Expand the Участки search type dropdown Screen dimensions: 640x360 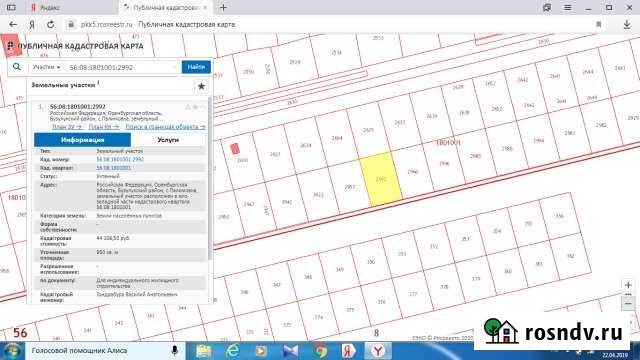[x=47, y=67]
